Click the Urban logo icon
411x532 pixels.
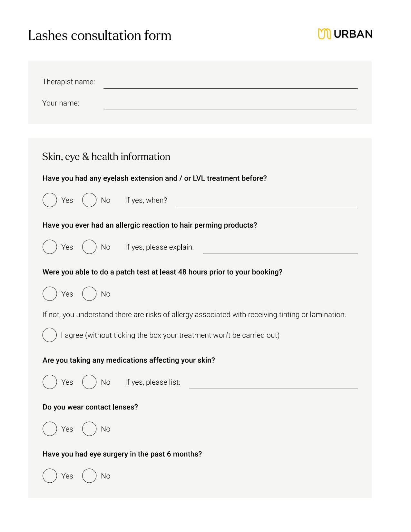pos(324,34)
